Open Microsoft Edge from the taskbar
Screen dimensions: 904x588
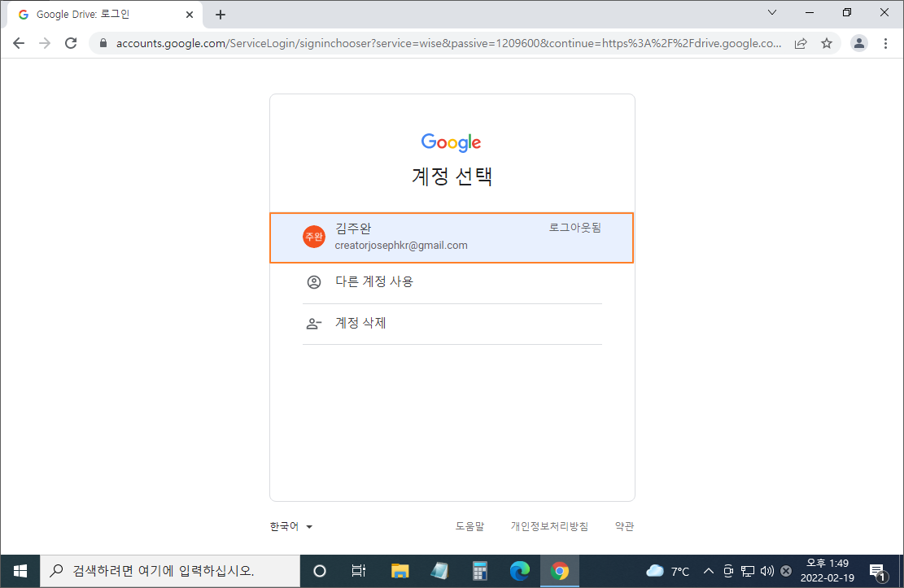coord(519,571)
